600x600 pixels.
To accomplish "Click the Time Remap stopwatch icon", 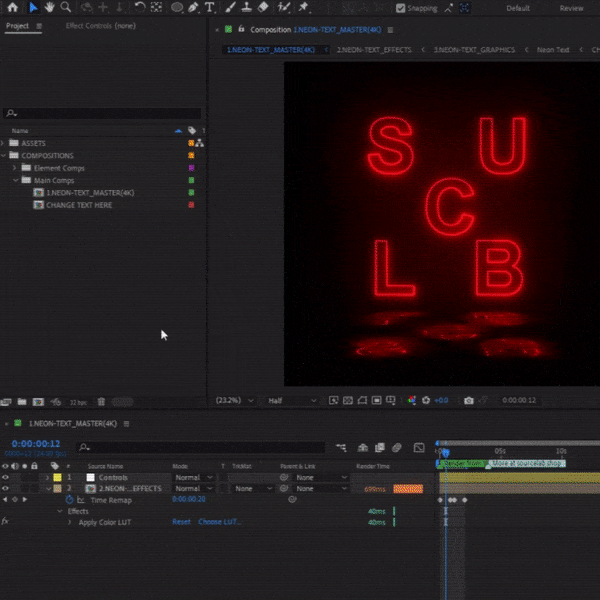I will click(69, 498).
